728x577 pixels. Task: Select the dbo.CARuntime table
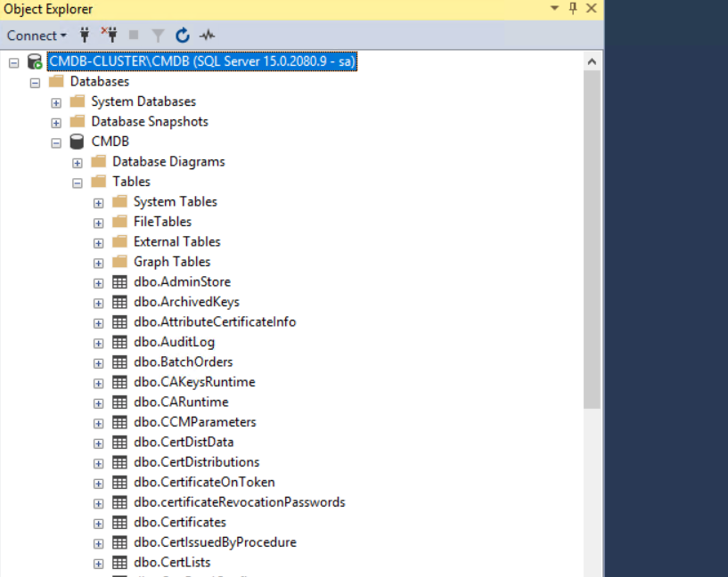pos(181,402)
